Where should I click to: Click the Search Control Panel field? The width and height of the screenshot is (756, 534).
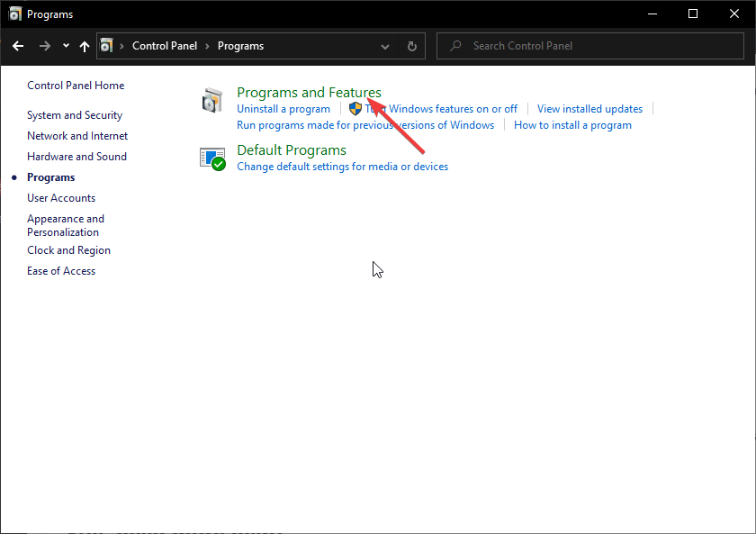[x=590, y=46]
